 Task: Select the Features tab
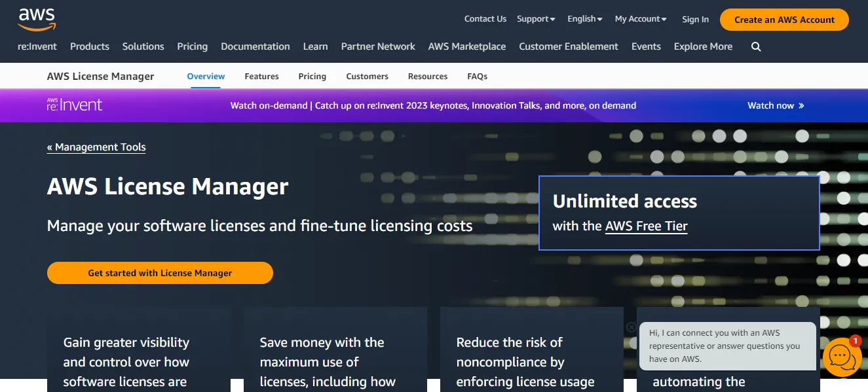pyautogui.click(x=261, y=77)
